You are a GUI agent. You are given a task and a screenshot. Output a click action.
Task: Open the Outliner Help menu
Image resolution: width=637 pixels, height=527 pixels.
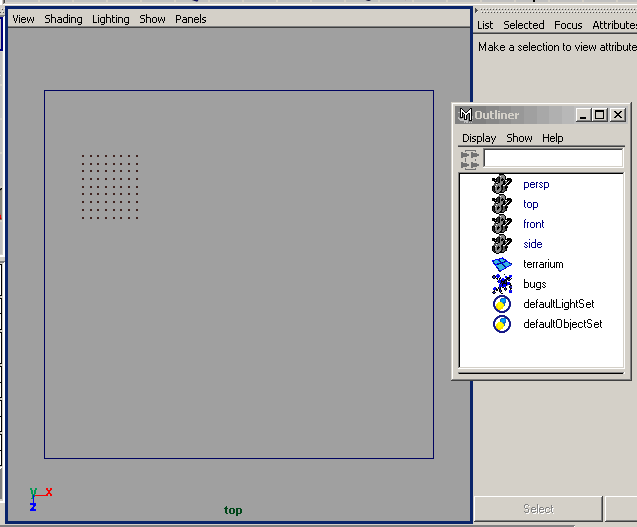(x=553, y=138)
